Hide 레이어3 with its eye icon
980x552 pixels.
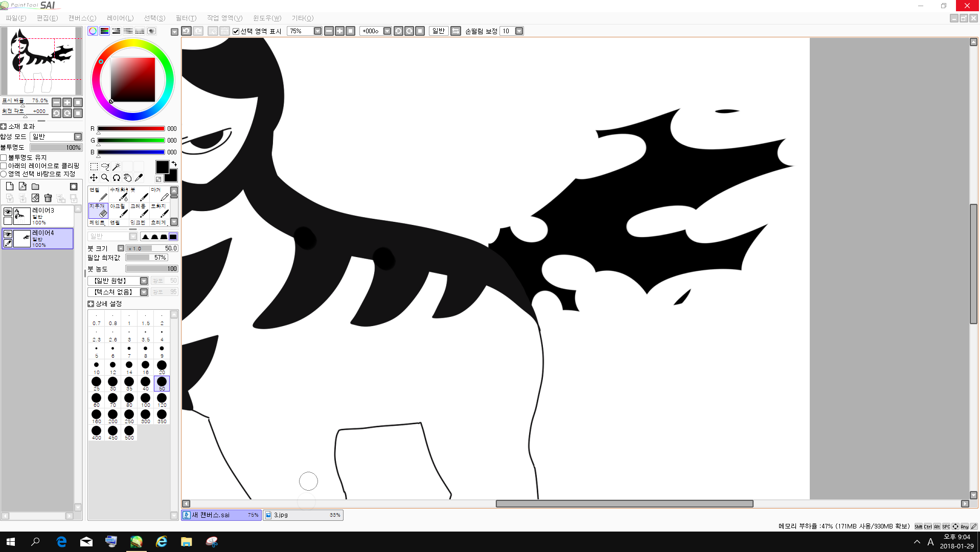tap(8, 212)
